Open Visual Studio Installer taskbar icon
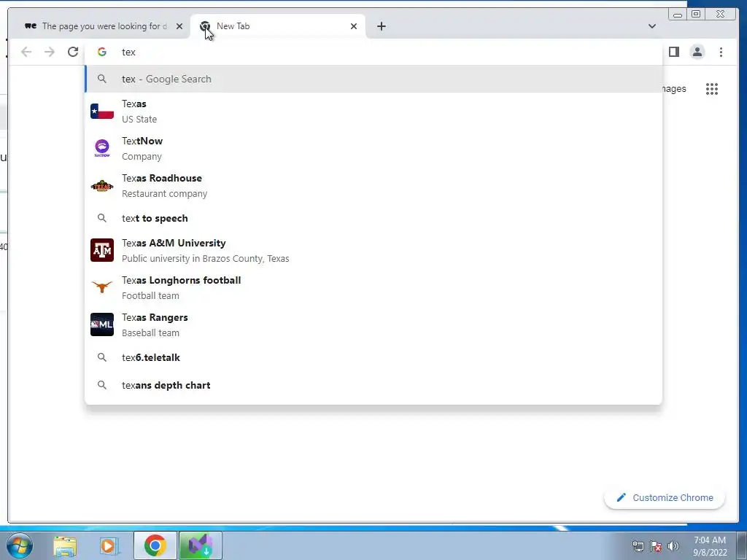The height and width of the screenshot is (560, 747). (201, 545)
